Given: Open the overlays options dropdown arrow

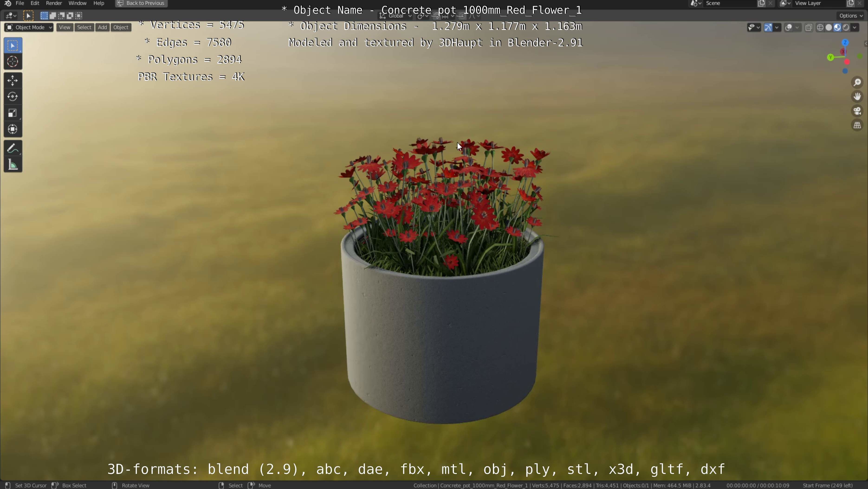Looking at the screenshot, I should point(797,28).
